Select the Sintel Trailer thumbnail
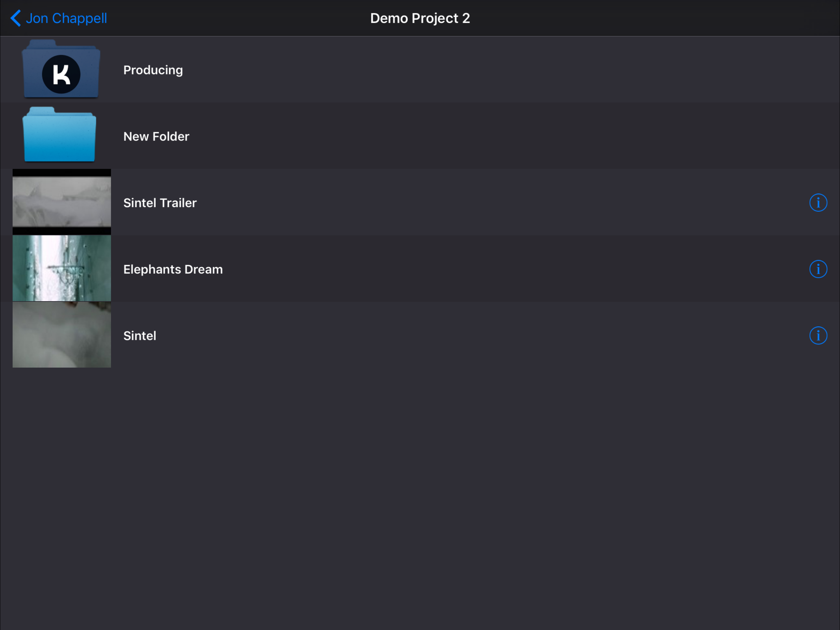 click(x=61, y=202)
